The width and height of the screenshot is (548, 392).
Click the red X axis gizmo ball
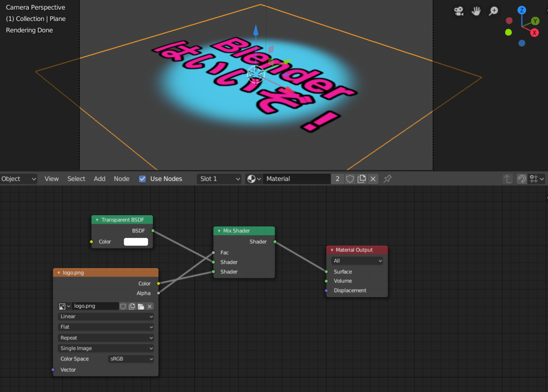(534, 33)
